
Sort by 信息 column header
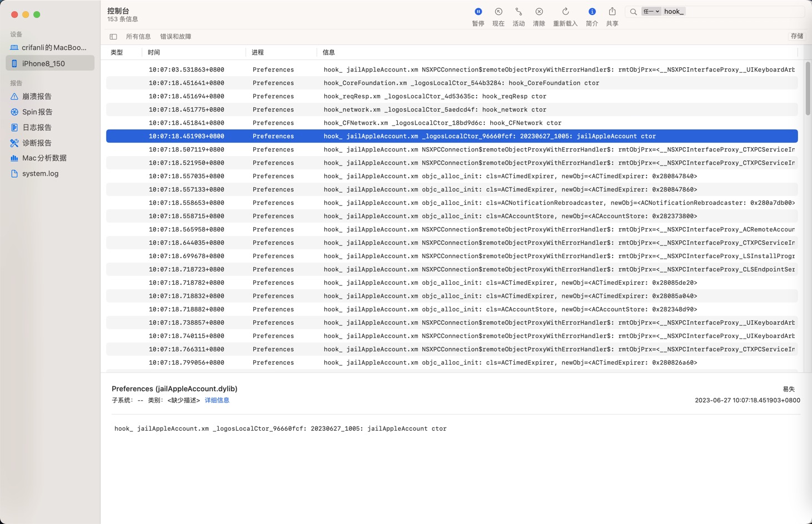pyautogui.click(x=329, y=52)
